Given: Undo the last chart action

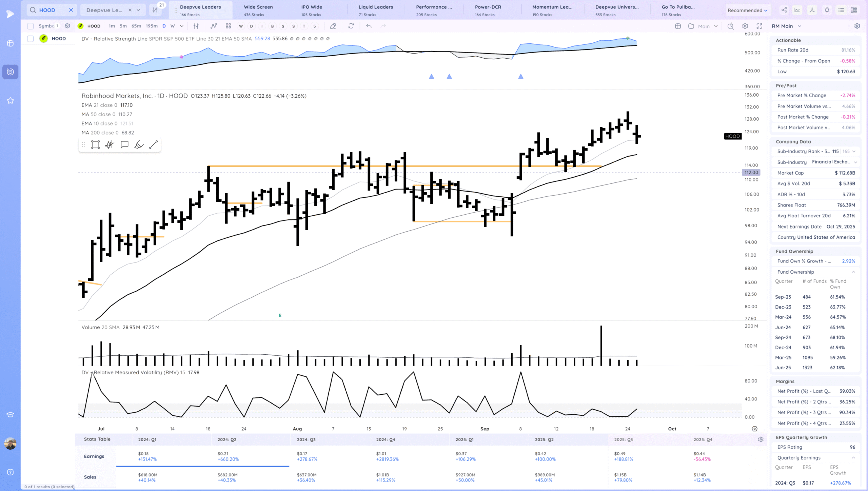Looking at the screenshot, I should point(369,26).
